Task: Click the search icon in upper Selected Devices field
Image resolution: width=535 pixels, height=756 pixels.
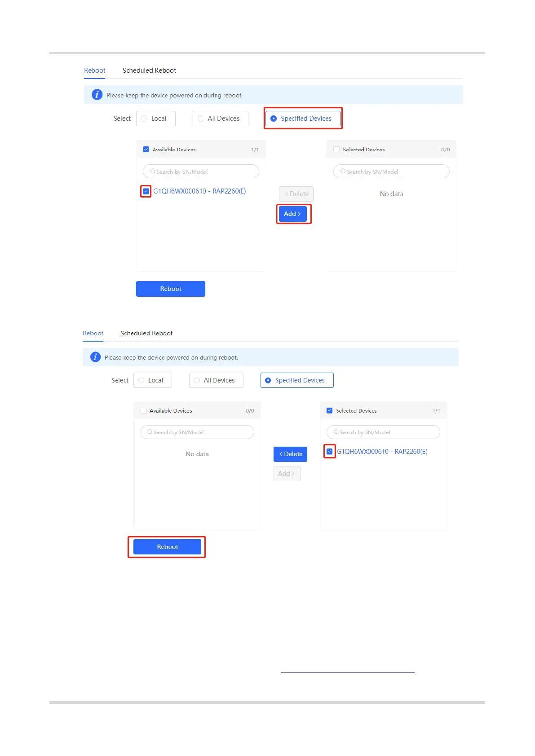Action: point(343,171)
